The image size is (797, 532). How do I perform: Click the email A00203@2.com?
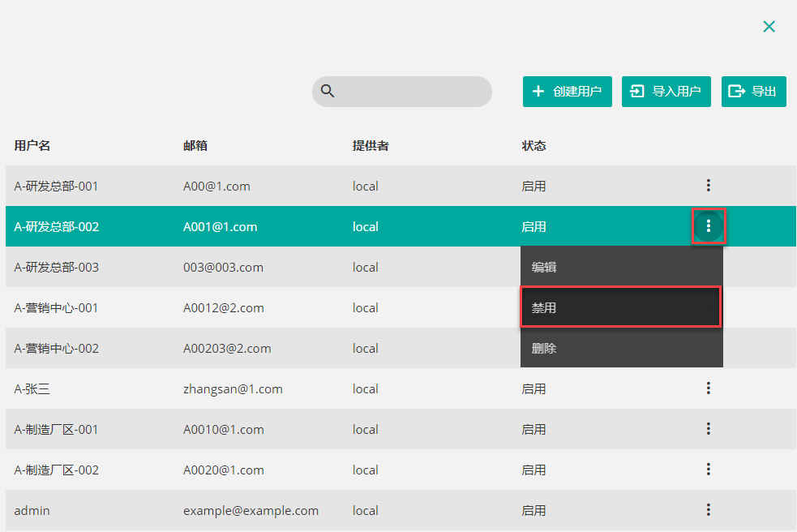coord(227,349)
